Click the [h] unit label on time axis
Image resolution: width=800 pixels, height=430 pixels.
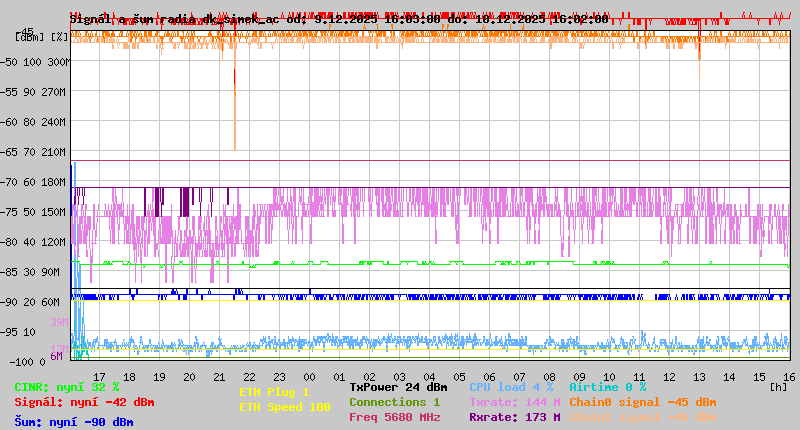[x=778, y=386]
